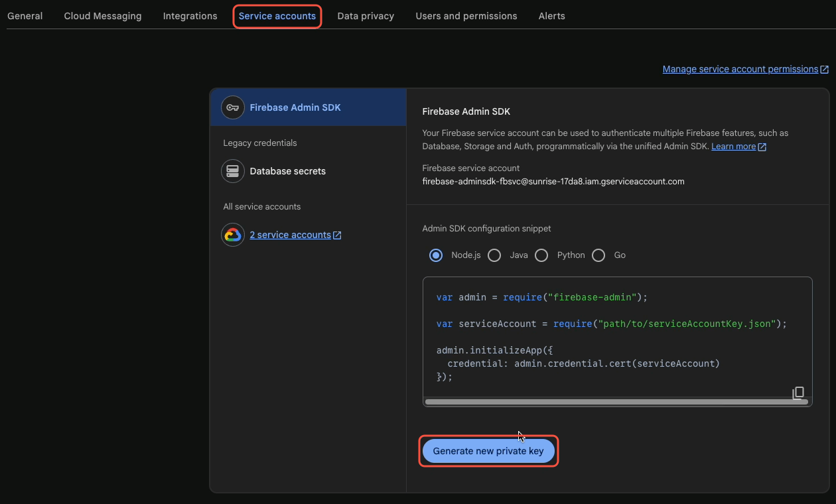Select the Service accounts tab

click(x=277, y=16)
